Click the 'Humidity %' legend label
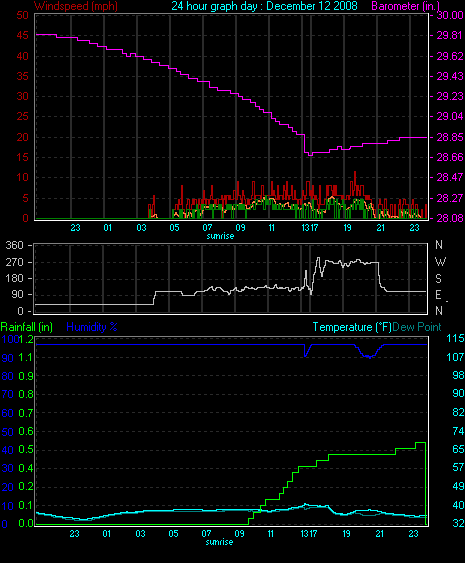The height and width of the screenshot is (563, 465). tap(92, 327)
